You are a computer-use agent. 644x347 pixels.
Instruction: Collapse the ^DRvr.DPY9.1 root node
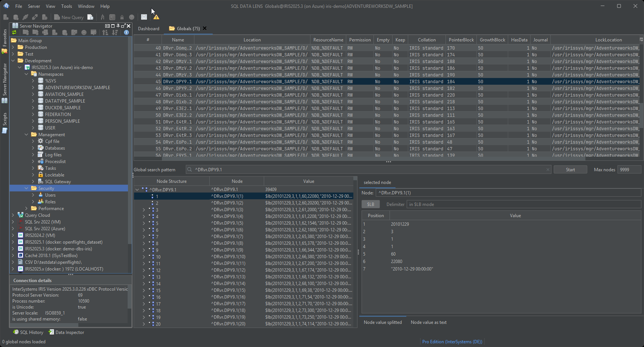137,190
